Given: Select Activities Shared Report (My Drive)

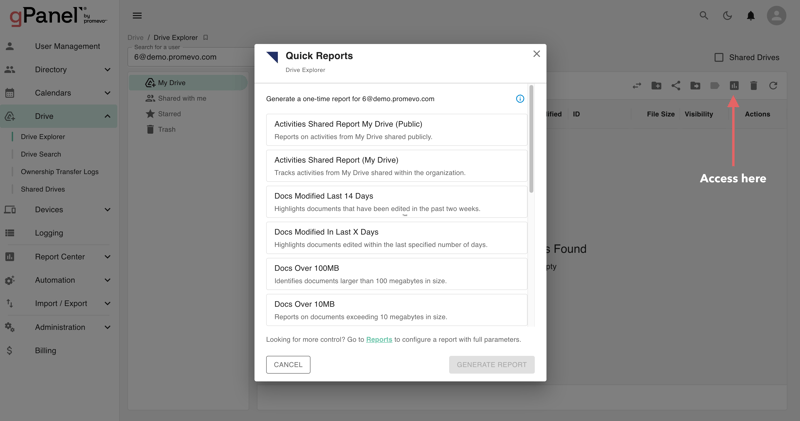Looking at the screenshot, I should click(396, 166).
